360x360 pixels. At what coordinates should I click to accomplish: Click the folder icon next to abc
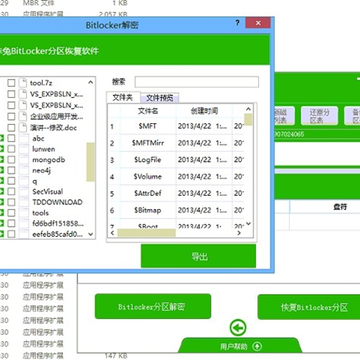[24, 138]
